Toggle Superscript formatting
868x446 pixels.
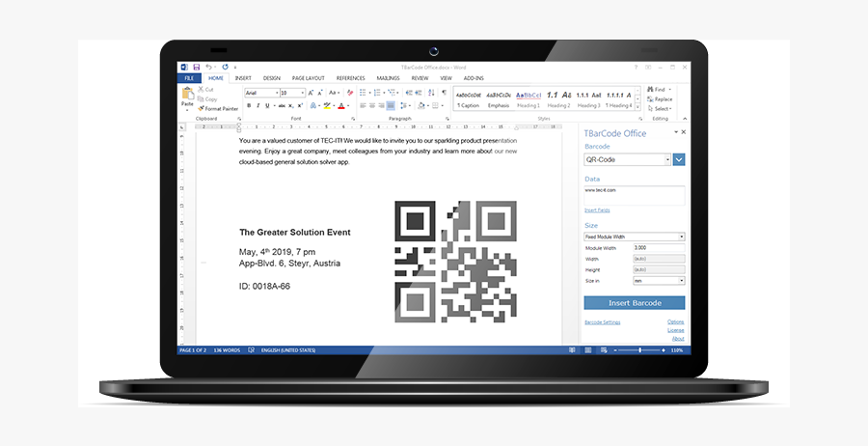300,105
